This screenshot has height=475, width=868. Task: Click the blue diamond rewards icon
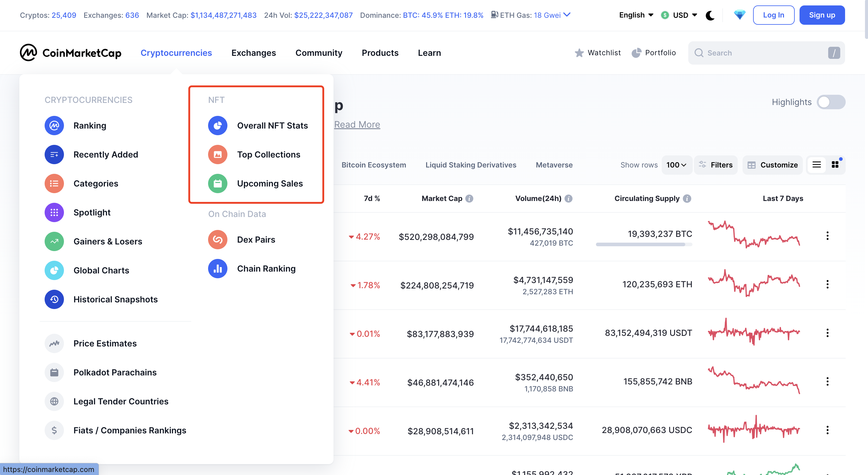[739, 15]
